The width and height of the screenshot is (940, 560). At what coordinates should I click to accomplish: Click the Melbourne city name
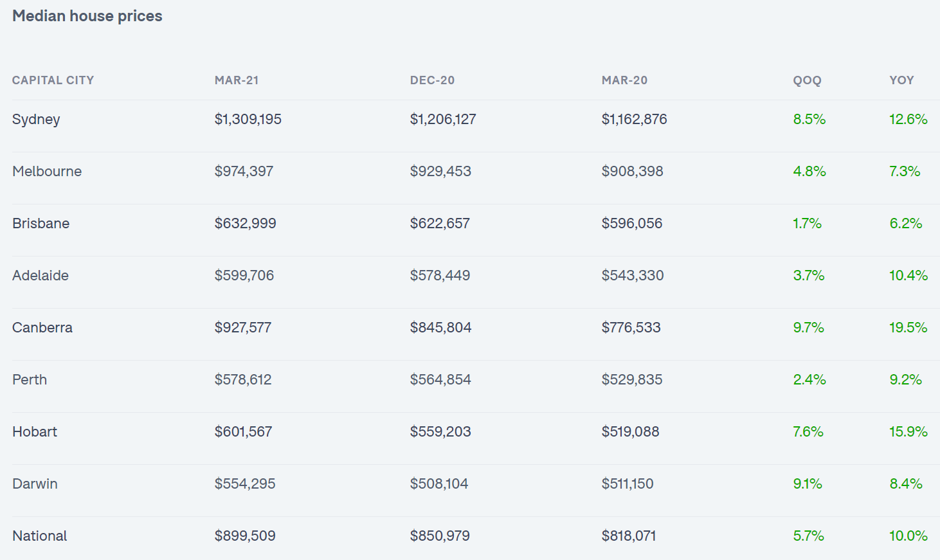(x=47, y=172)
